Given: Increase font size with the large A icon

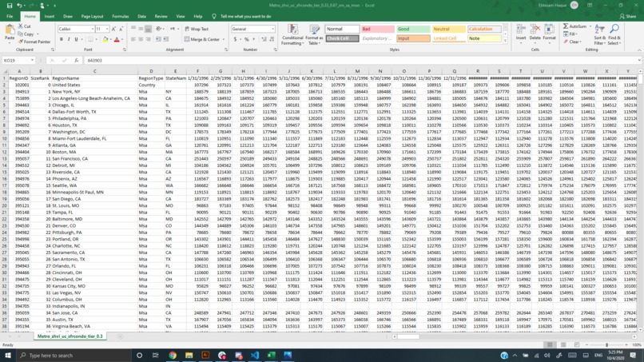Looking at the screenshot, I should [113, 30].
